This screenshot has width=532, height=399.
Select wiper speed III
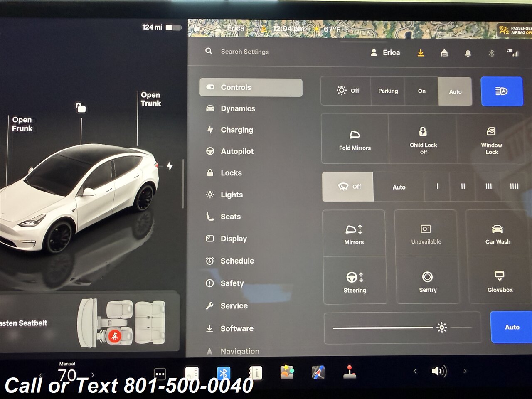tap(488, 187)
